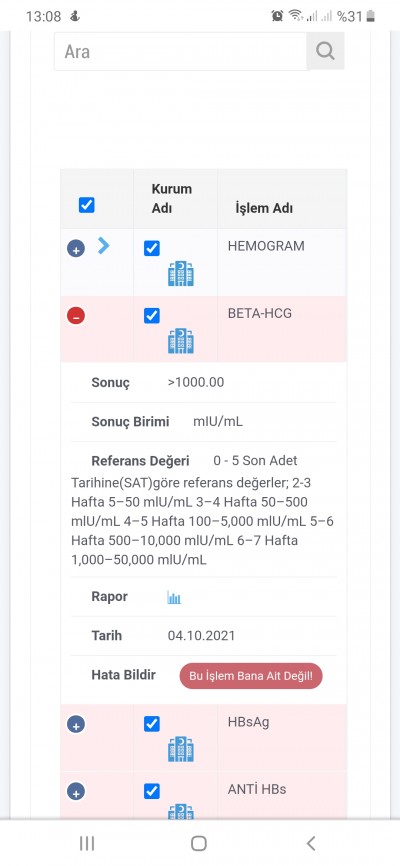Click the blue chevron arrow beside HEMOGRAM
Viewport: 400px width, 866px height.
click(103, 245)
